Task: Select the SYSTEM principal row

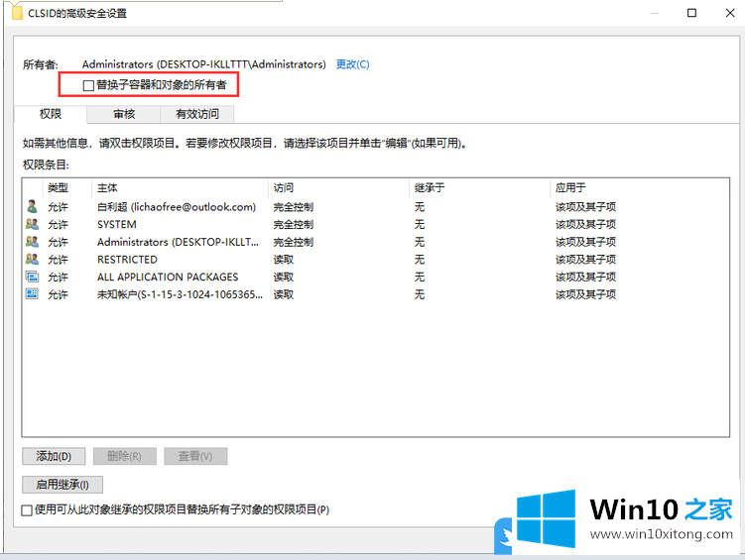Action: click(116, 224)
